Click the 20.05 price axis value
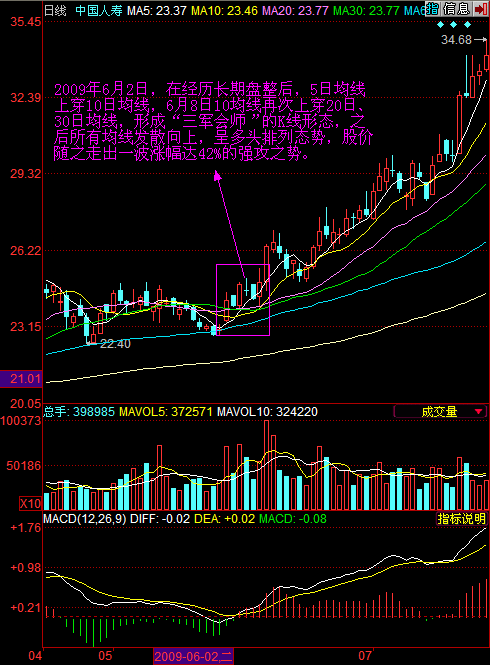Screen dimensions: 490x665 pos(26,403)
